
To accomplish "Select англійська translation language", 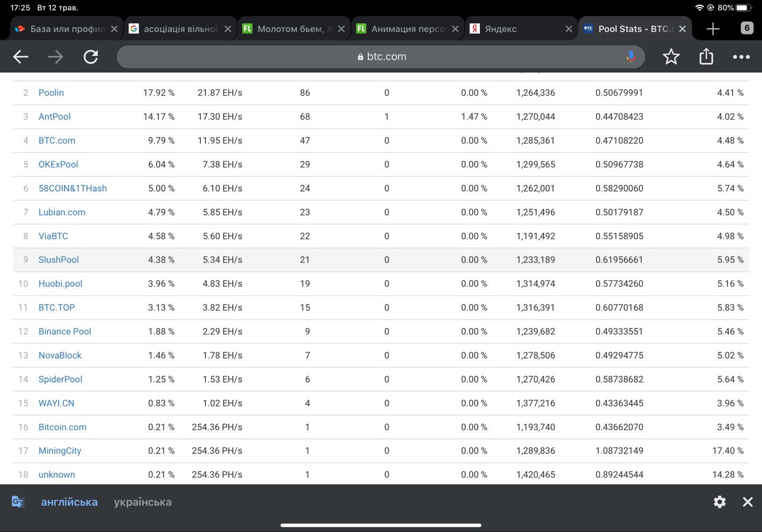I will pos(69,502).
